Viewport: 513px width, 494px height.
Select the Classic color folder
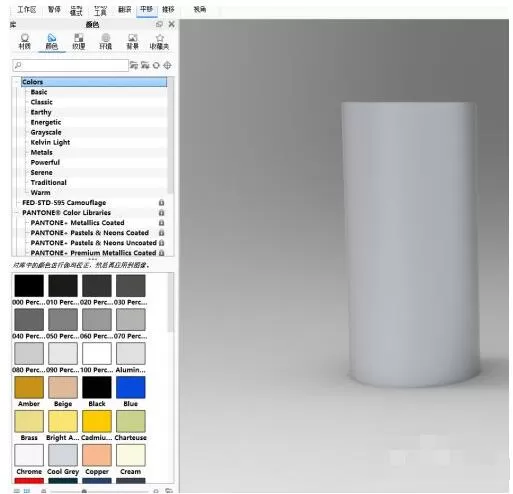[41, 102]
